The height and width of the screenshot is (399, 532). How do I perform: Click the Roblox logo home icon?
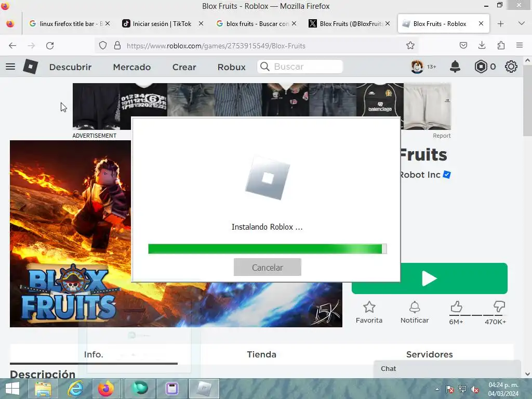click(x=30, y=66)
